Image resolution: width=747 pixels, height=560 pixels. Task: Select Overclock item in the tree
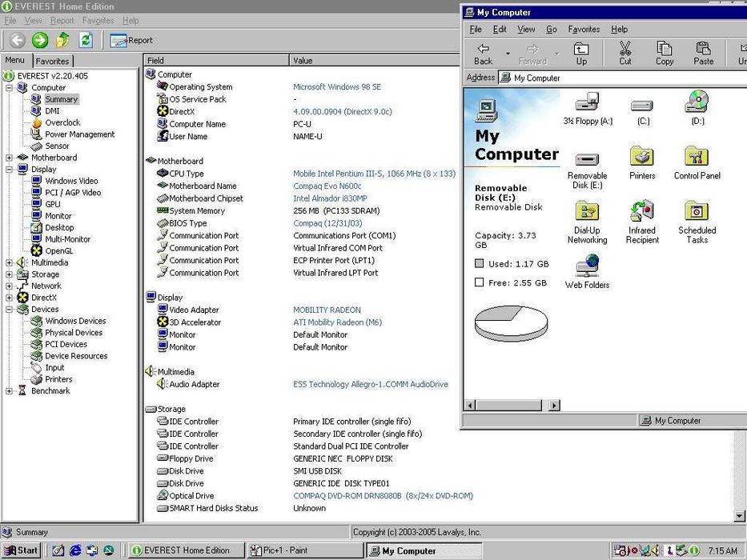62,123
